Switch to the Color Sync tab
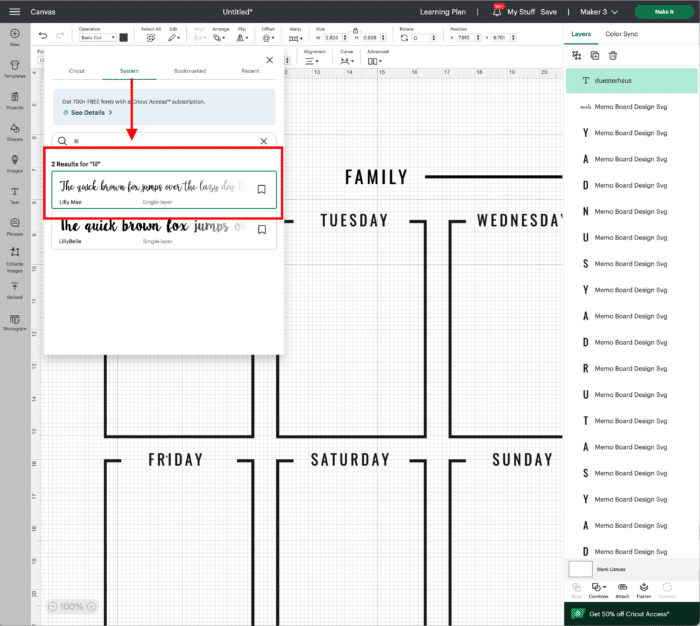Screen dimensions: 700x626 (x=621, y=33)
